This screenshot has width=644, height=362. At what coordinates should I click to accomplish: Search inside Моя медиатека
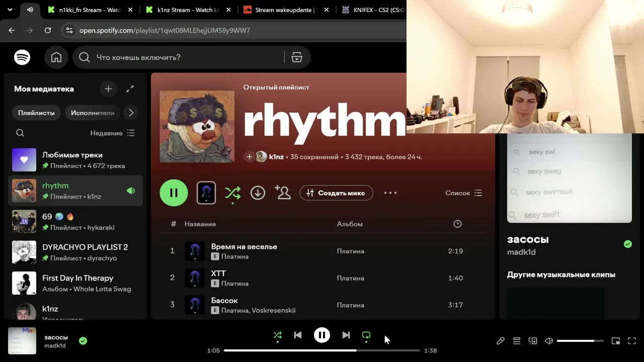point(20,133)
